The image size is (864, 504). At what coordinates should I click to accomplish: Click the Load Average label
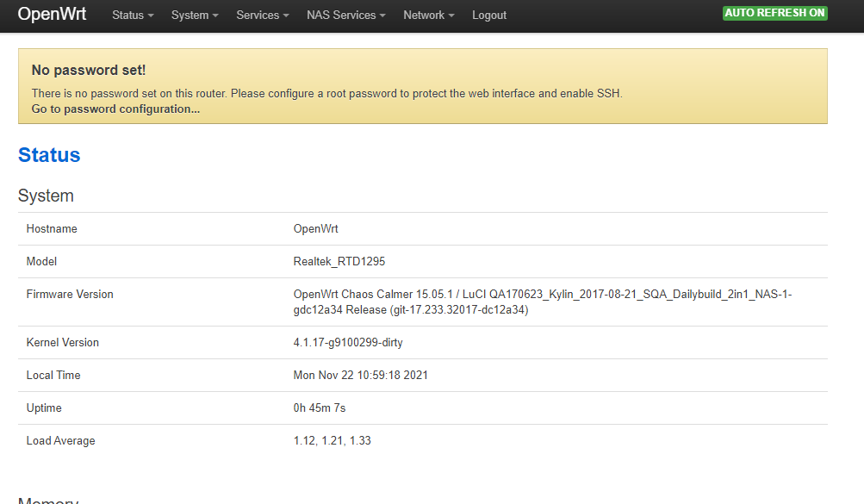pos(60,440)
